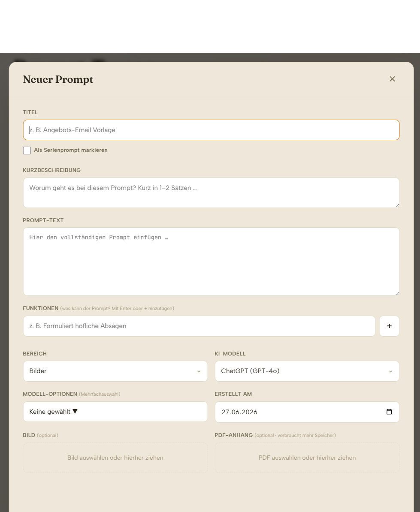
Task: Open the calendar picker icon
Action: coord(389,412)
